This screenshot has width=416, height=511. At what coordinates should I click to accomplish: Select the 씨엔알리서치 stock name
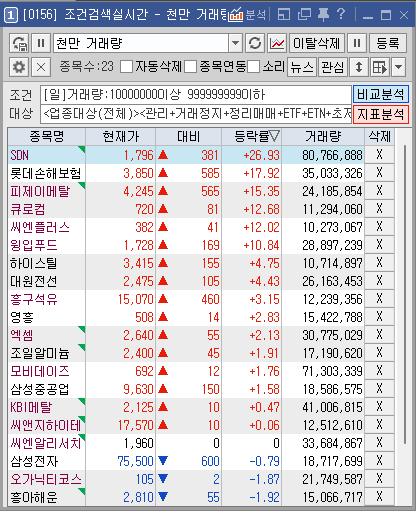tap(46, 443)
